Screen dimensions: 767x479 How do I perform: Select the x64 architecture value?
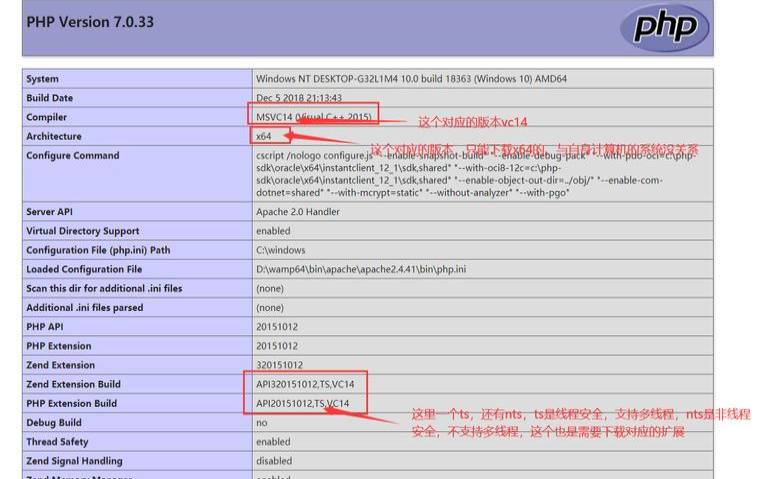[x=264, y=136]
